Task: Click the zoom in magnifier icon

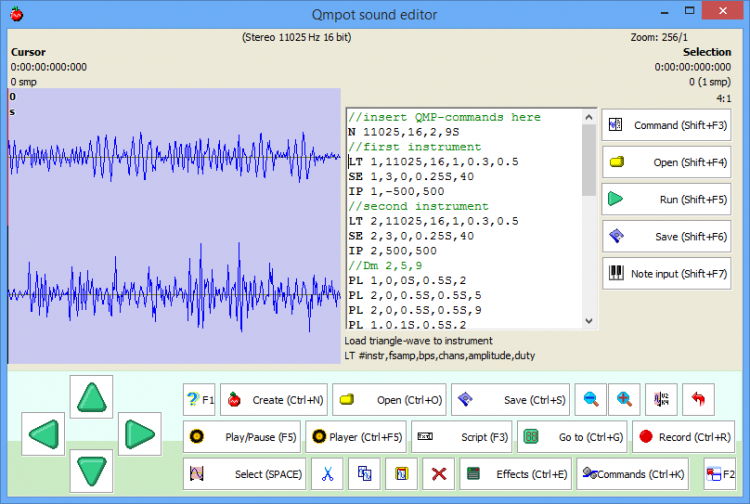Action: coord(624,400)
